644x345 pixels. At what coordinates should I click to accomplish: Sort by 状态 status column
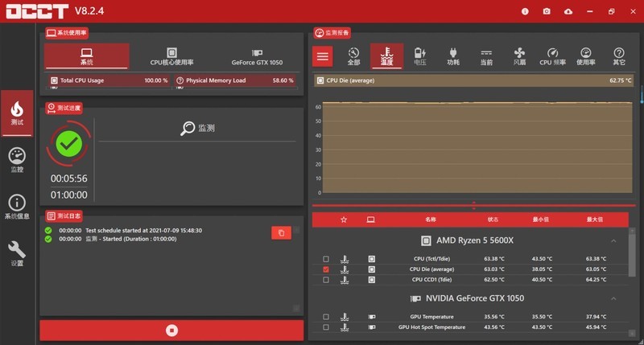tap(493, 220)
